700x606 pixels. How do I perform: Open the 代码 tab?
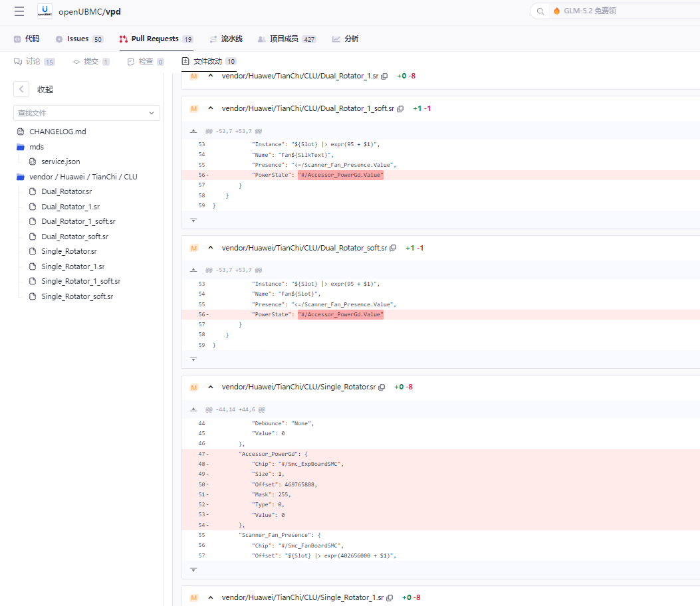(x=27, y=39)
